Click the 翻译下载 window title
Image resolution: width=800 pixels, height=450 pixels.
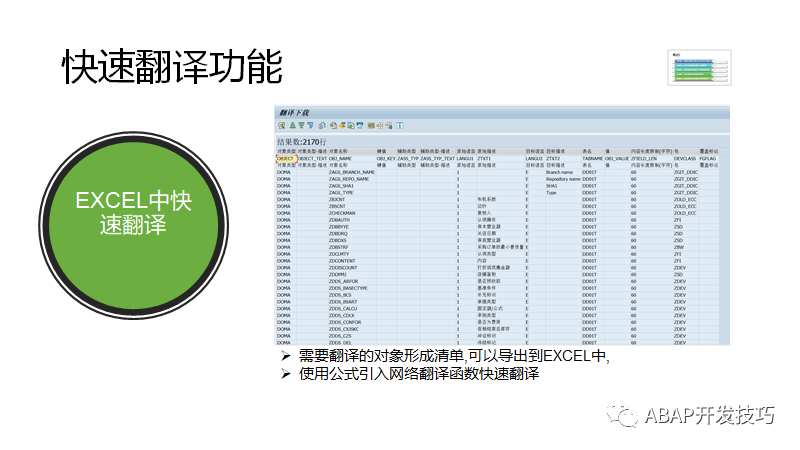294,112
